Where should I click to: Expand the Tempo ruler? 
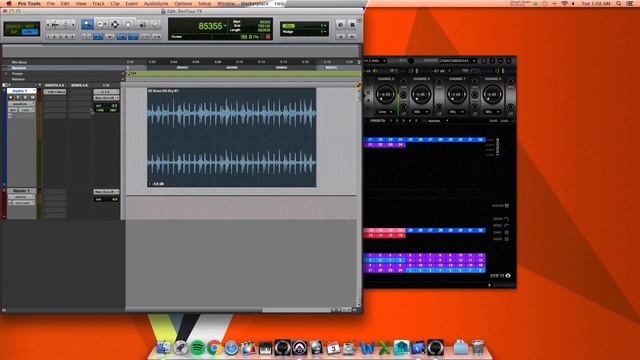pos(6,74)
